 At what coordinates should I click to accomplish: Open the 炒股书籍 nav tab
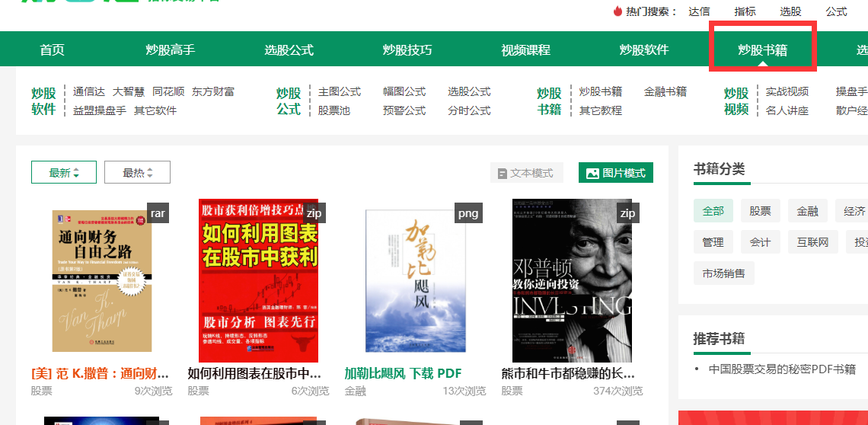click(763, 50)
